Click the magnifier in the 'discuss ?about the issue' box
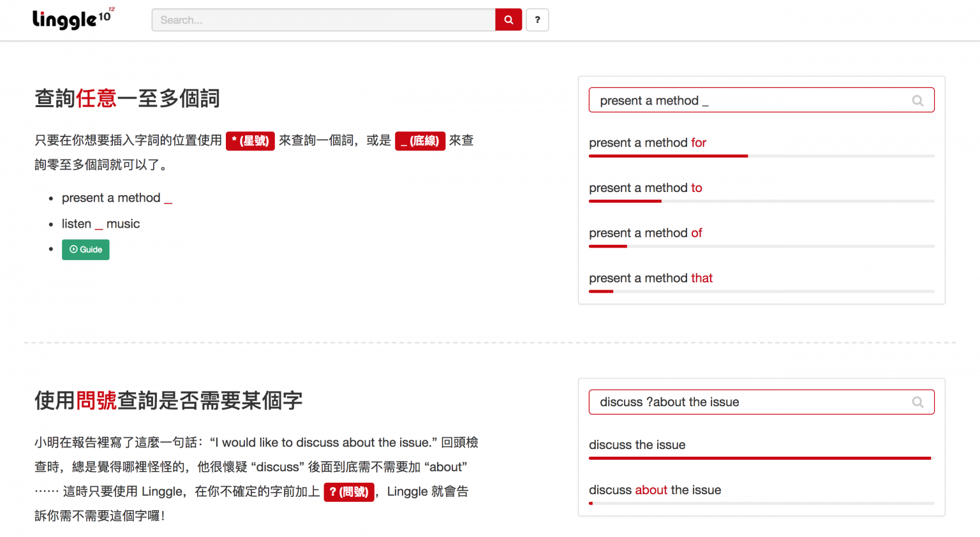This screenshot has width=980, height=537. (917, 402)
